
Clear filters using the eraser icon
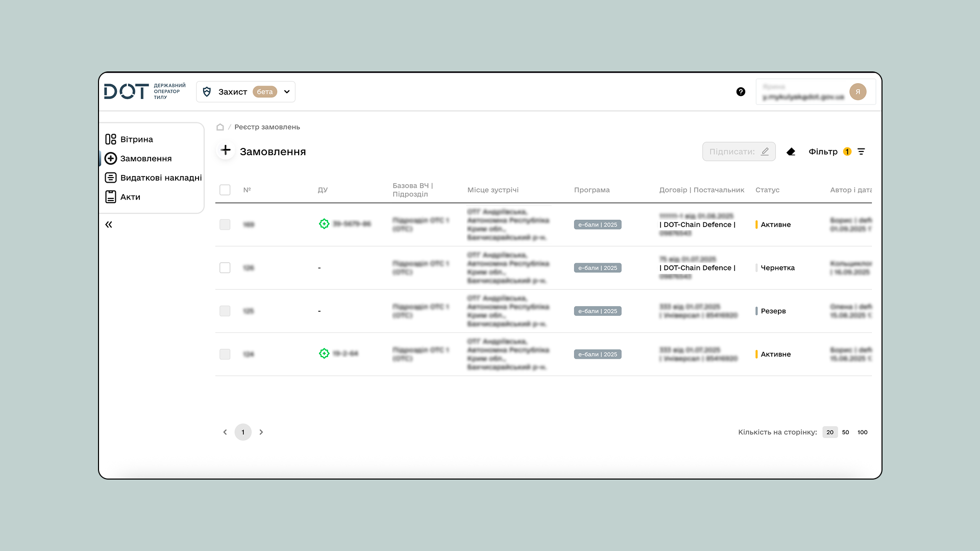(x=791, y=152)
